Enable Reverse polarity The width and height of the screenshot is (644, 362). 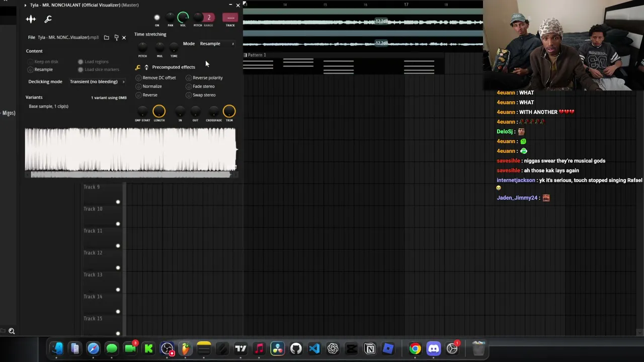[x=189, y=78]
